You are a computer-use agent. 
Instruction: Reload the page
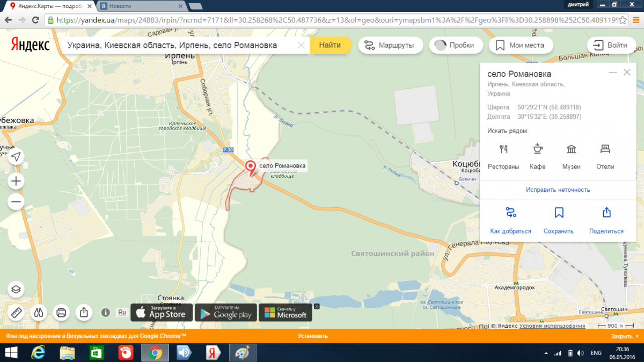point(36,20)
